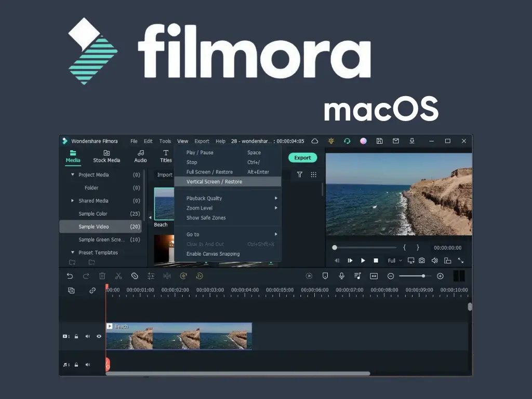Switch to the Stock Media tab
The image size is (532, 399).
coord(107,156)
